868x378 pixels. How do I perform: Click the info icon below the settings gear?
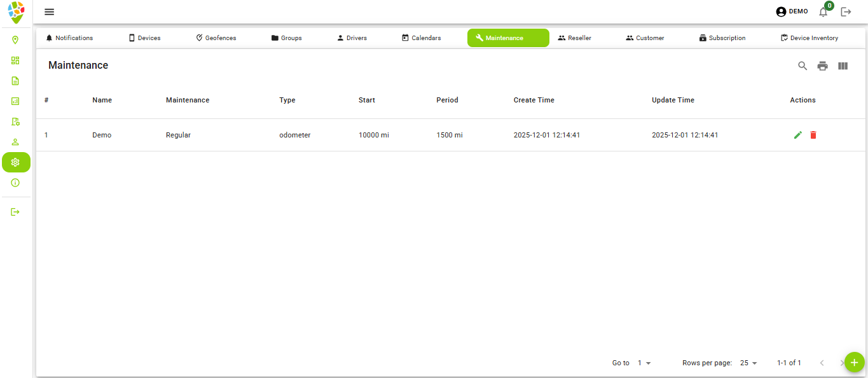tap(15, 183)
